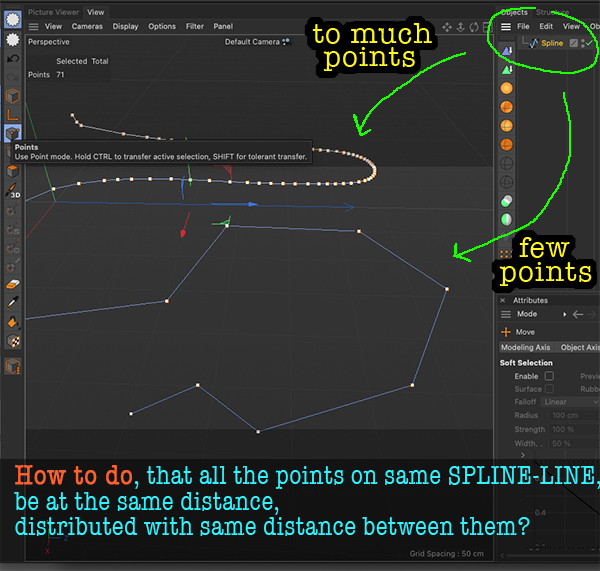The height and width of the screenshot is (571, 600).
Task: Open the Objects manager hamburger menu
Action: coord(506,27)
